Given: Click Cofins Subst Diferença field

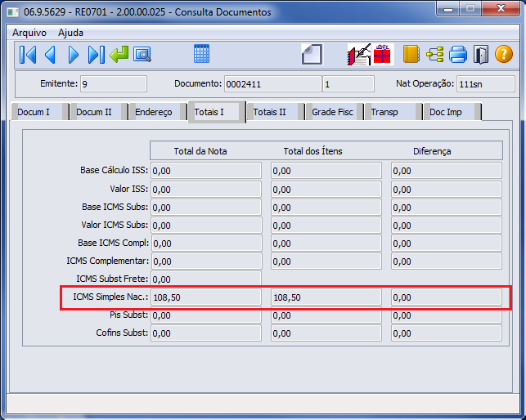Looking at the screenshot, I should (x=447, y=333).
